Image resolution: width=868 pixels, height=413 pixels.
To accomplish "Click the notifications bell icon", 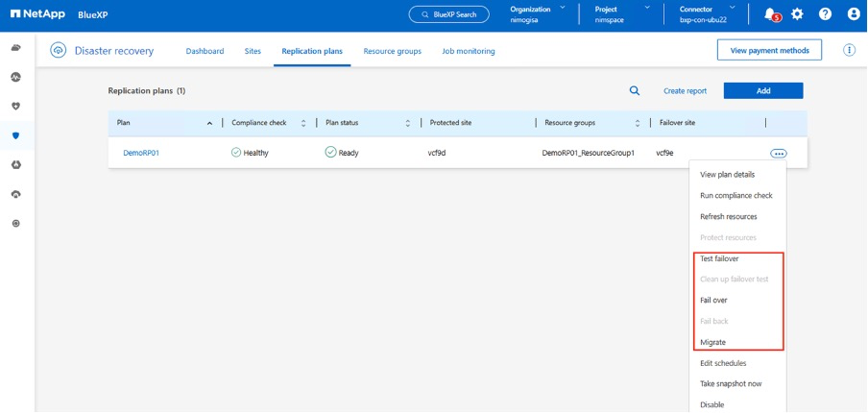I will 770,14.
